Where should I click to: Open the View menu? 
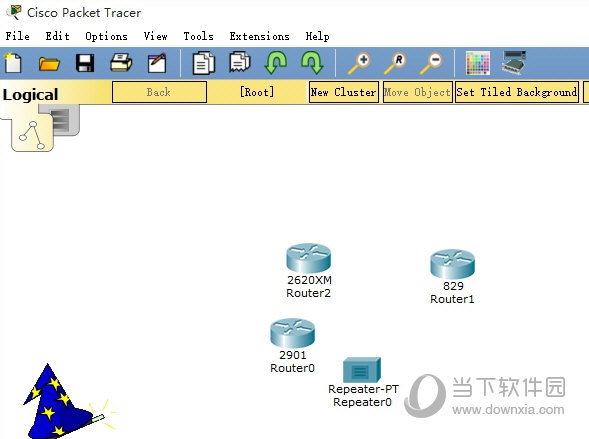coord(155,36)
